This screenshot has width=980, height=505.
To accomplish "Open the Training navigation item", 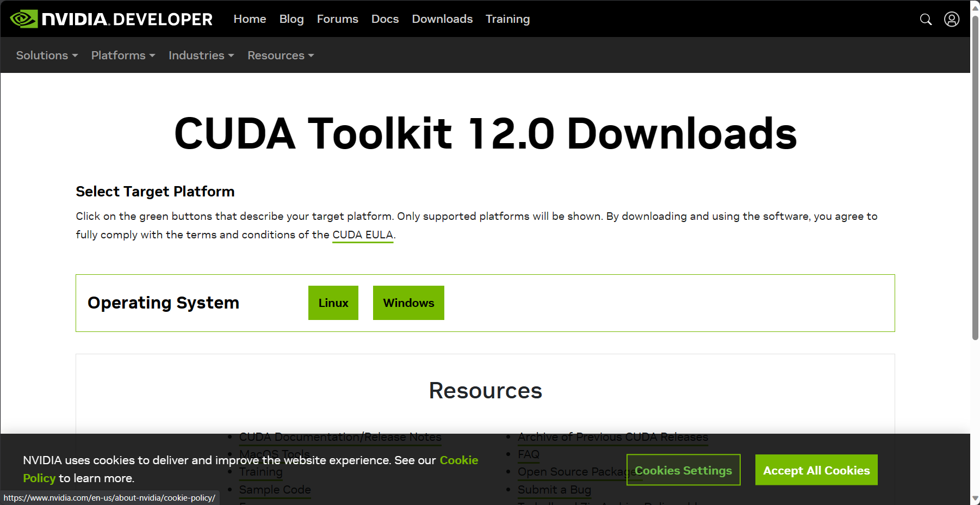I will 507,19.
